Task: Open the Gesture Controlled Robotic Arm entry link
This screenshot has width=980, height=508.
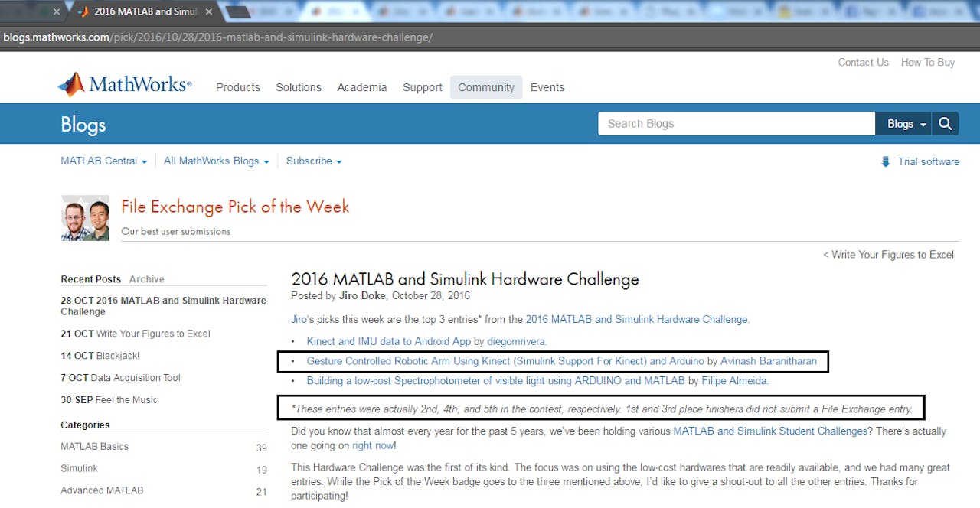Action: click(x=505, y=361)
